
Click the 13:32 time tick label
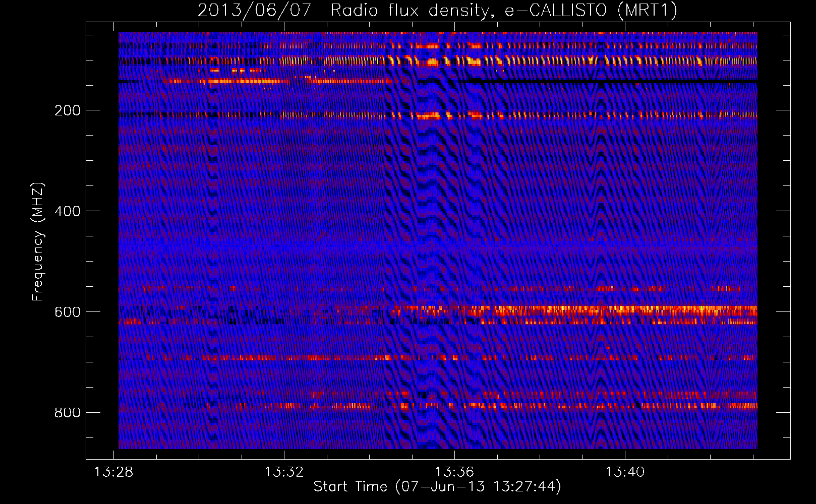pos(284,472)
